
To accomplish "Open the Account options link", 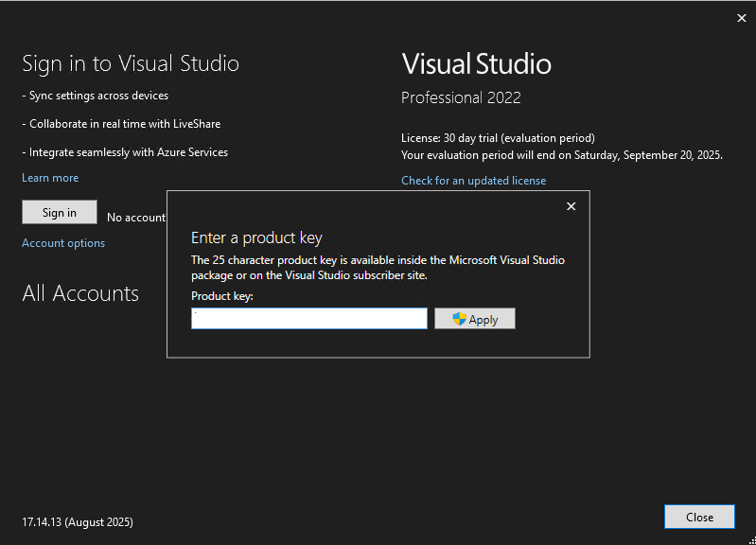I will 63,243.
